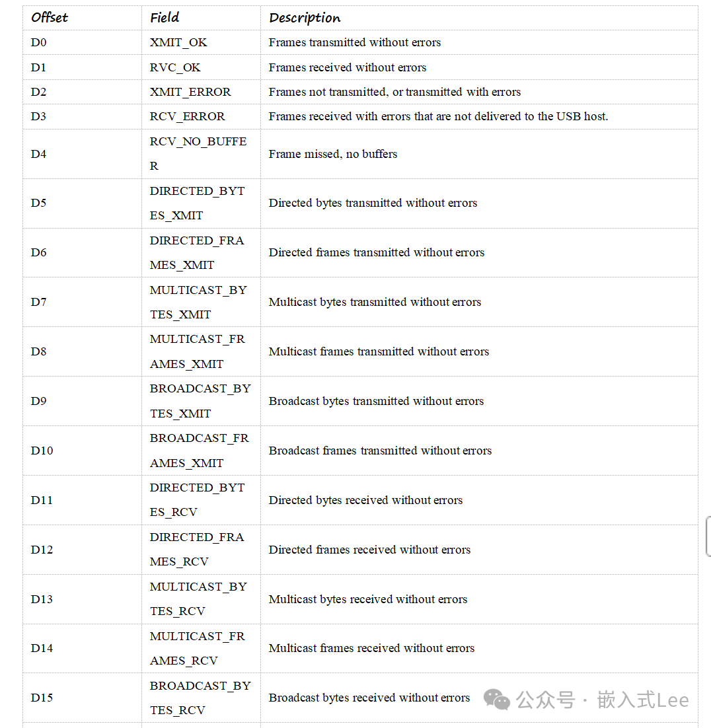Image resolution: width=711 pixels, height=728 pixels.
Task: Select the RVC_OK field cell
Action: point(175,67)
